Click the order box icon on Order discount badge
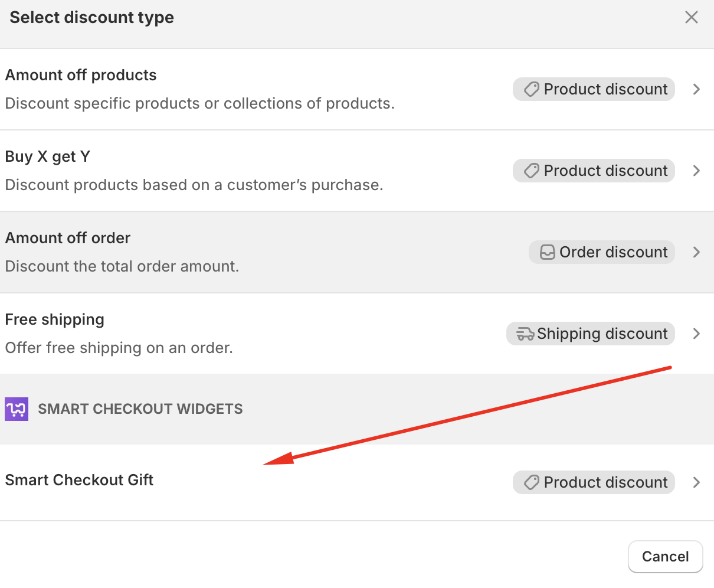Screen dimensions: 714x588 [547, 252]
